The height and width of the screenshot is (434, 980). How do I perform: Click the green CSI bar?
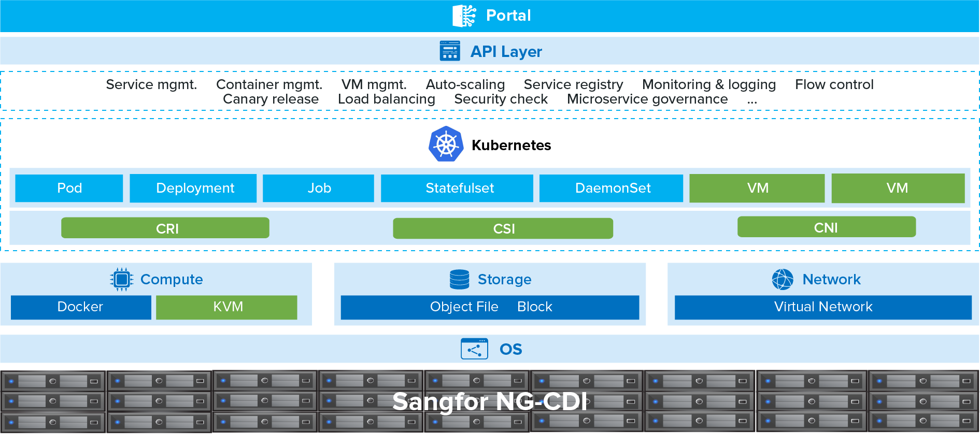503,228
